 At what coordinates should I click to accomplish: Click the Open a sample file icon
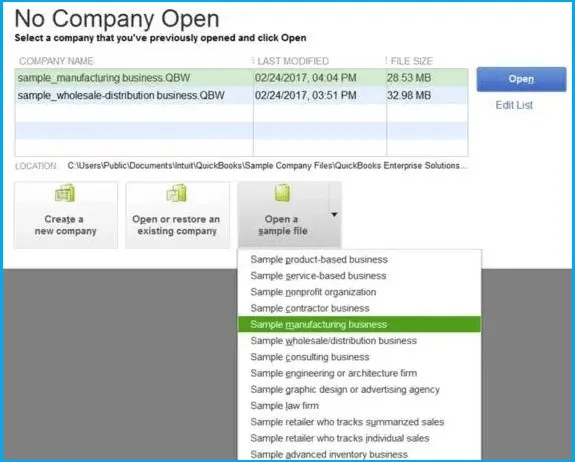pos(283,193)
